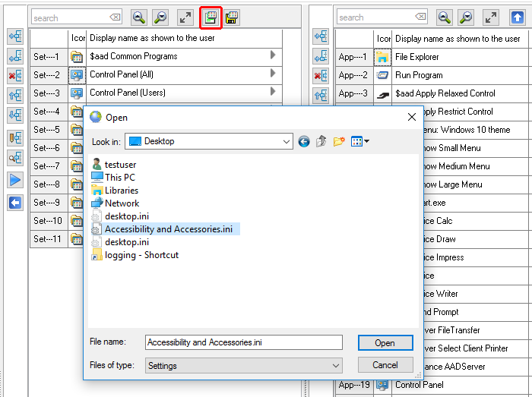
Task: Go back using the Open dialog's back arrow
Action: (x=304, y=141)
